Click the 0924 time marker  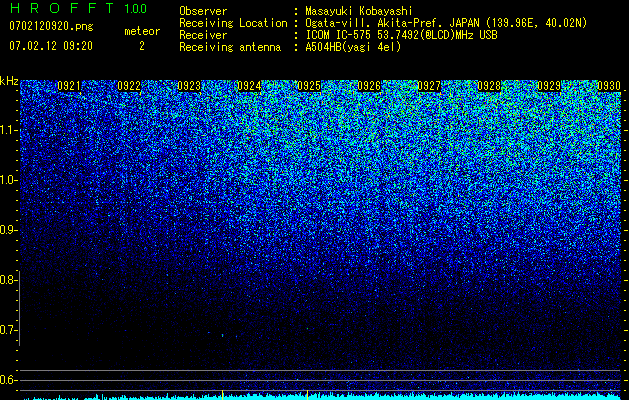(x=249, y=86)
